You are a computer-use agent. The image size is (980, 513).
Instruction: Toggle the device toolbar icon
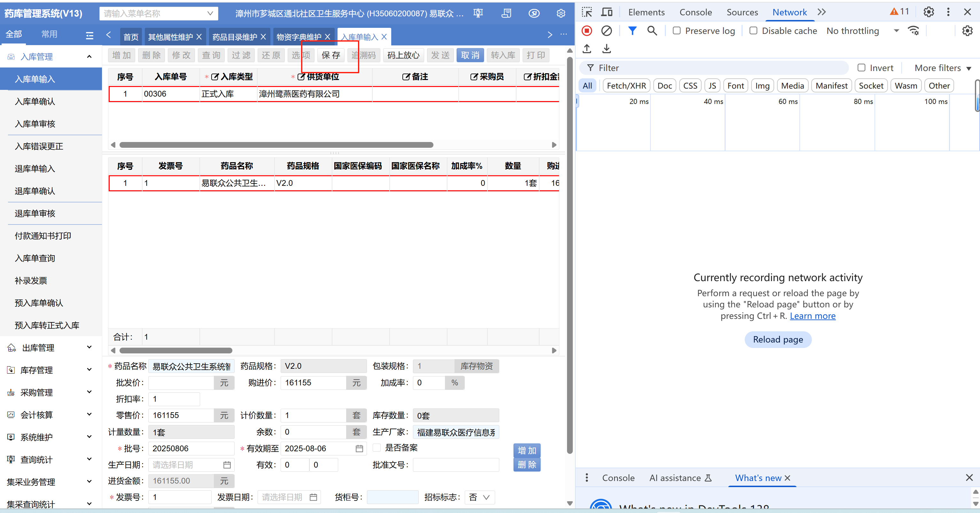click(x=606, y=12)
